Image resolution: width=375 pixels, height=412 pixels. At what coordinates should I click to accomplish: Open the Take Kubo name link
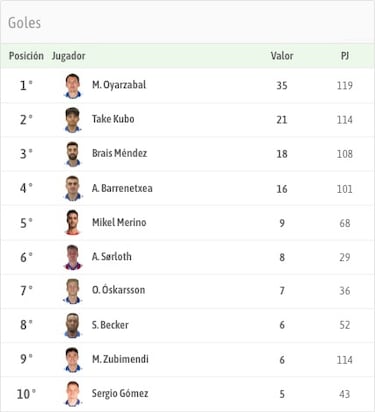coord(113,119)
